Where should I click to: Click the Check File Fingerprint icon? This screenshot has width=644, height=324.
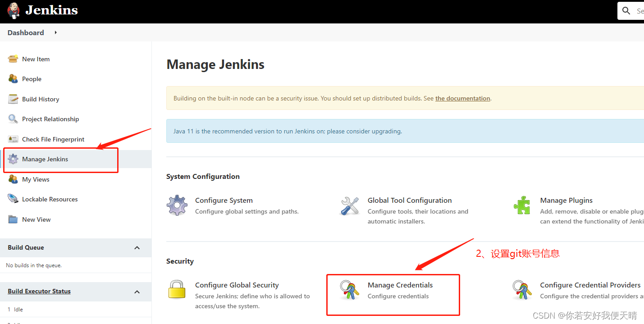pos(13,139)
